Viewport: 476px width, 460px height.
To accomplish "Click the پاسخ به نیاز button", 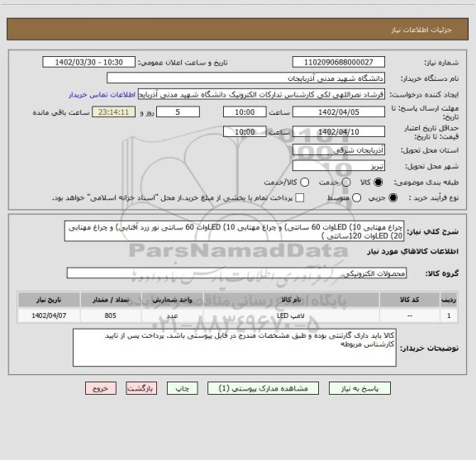I will [359, 388].
